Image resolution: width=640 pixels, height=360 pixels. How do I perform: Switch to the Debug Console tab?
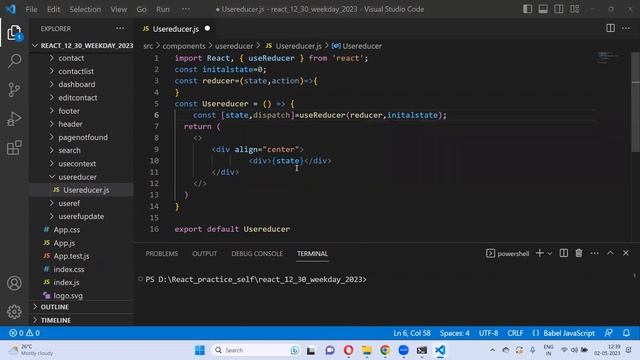257,253
